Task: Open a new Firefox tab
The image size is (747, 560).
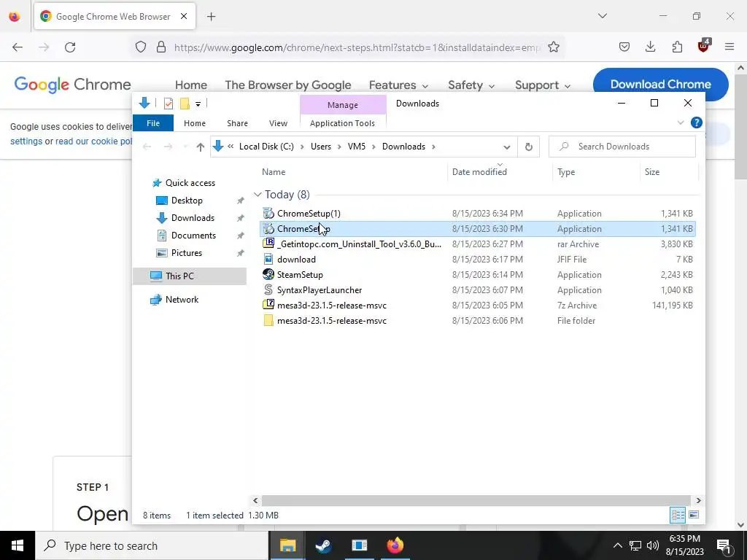Action: pyautogui.click(x=212, y=17)
